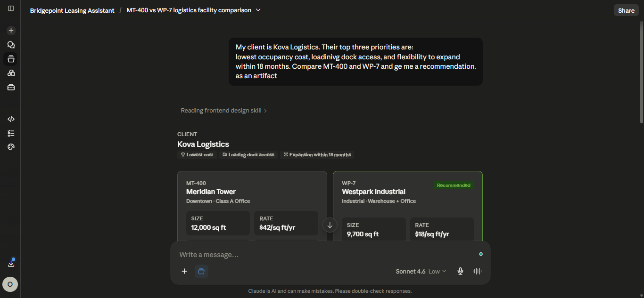Click the green status dot in composer

(481, 254)
